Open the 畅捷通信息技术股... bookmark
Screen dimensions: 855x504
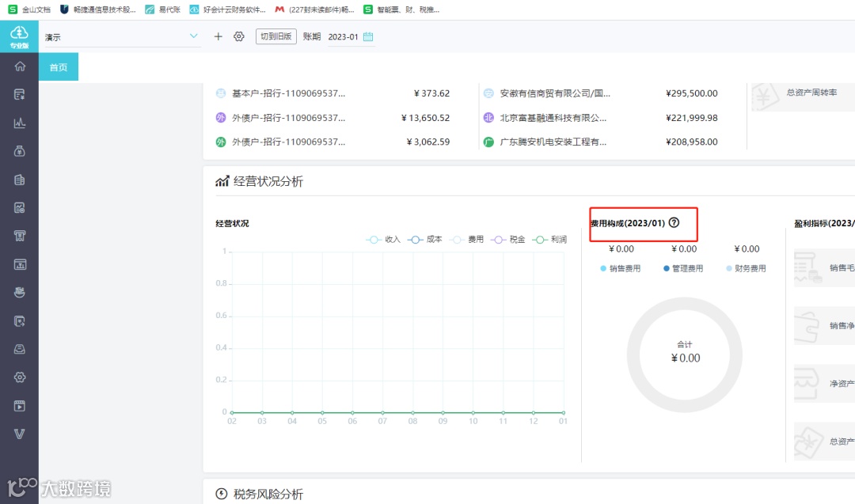(x=98, y=9)
